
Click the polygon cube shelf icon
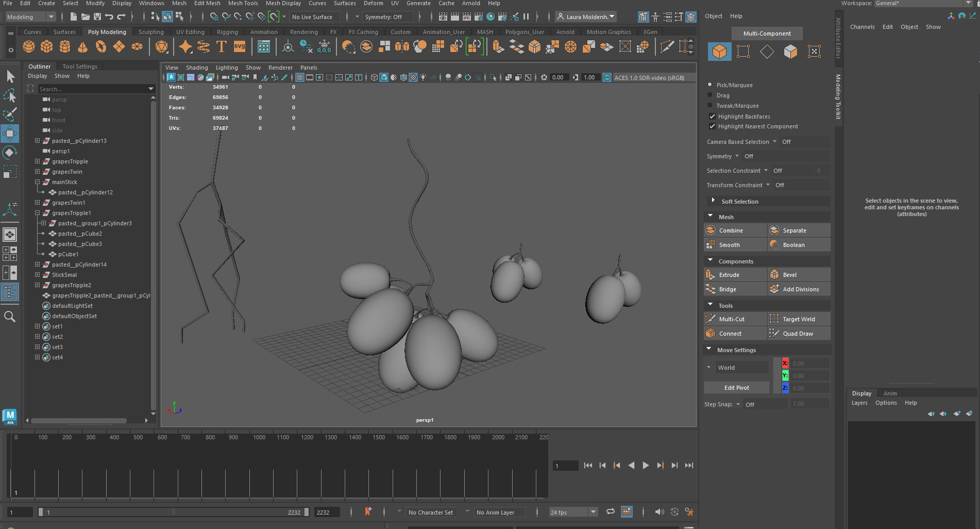pos(47,47)
